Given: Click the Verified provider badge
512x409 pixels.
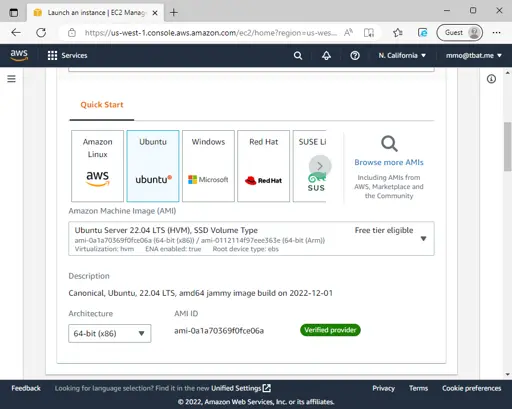Looking at the screenshot, I should click(330, 330).
